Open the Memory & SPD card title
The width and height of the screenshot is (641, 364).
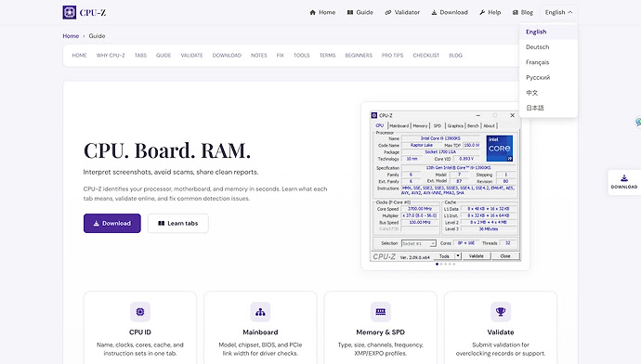click(x=381, y=332)
